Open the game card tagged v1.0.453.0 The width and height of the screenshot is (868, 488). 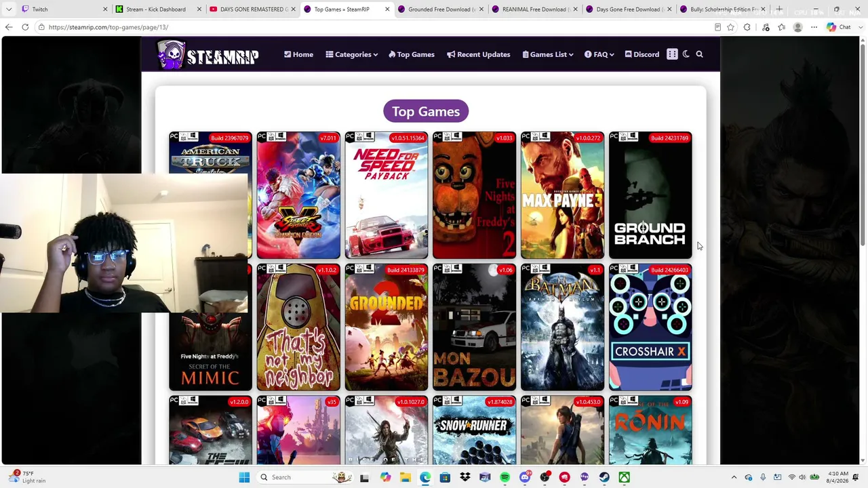[x=563, y=430]
